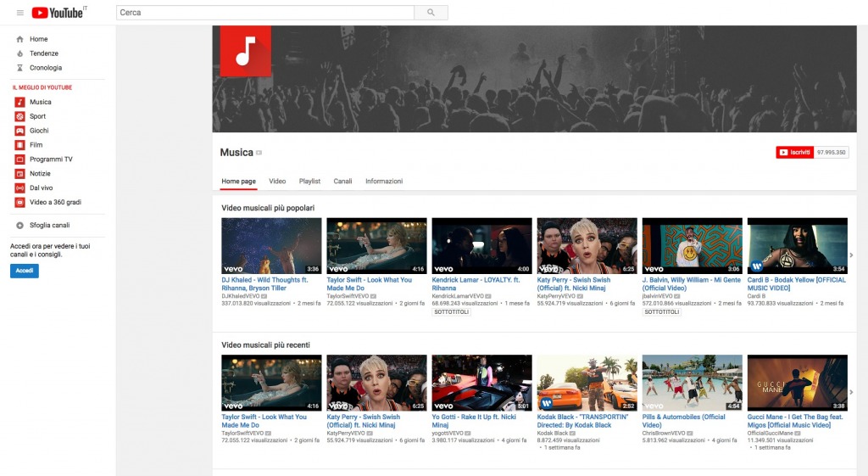868x476 pixels.
Task: Click the Video a 360 gradi icon
Action: [x=20, y=203]
